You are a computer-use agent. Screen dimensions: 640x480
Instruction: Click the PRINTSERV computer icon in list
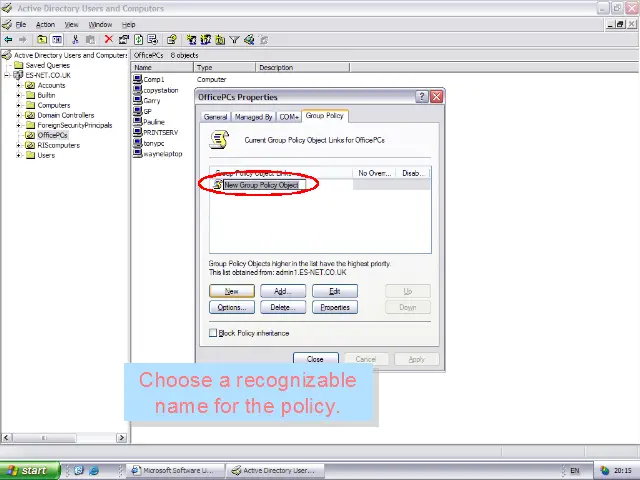138,132
